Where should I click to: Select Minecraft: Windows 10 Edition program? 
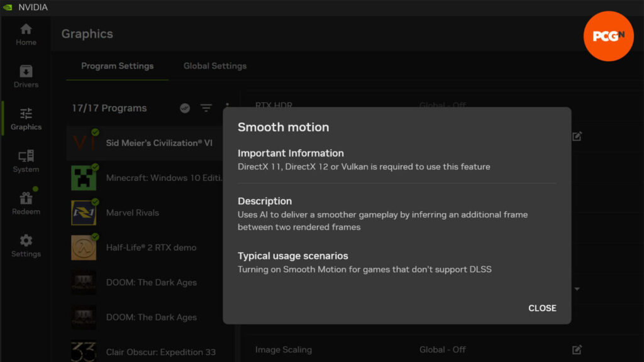tap(145, 178)
